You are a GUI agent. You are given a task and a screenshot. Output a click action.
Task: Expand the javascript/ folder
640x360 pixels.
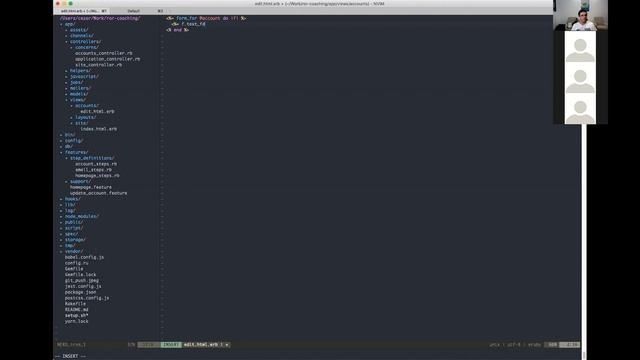[x=84, y=76]
